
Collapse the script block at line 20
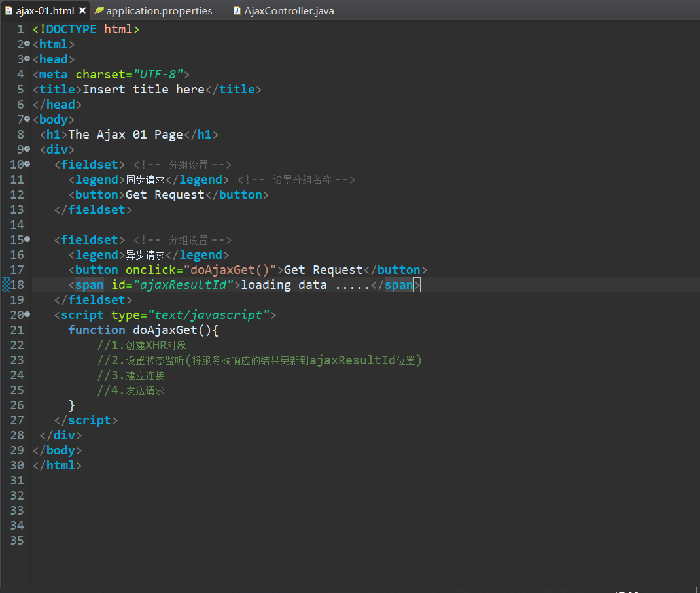[x=27, y=314]
